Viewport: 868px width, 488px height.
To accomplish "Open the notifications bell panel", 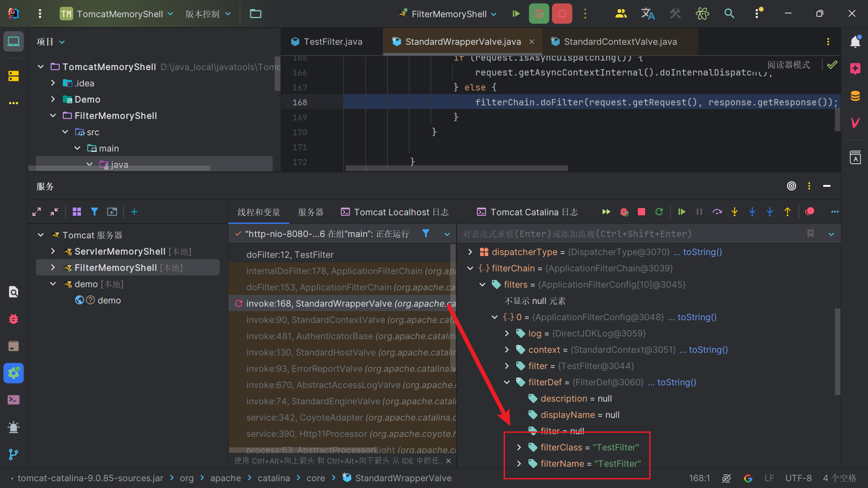I will [855, 42].
